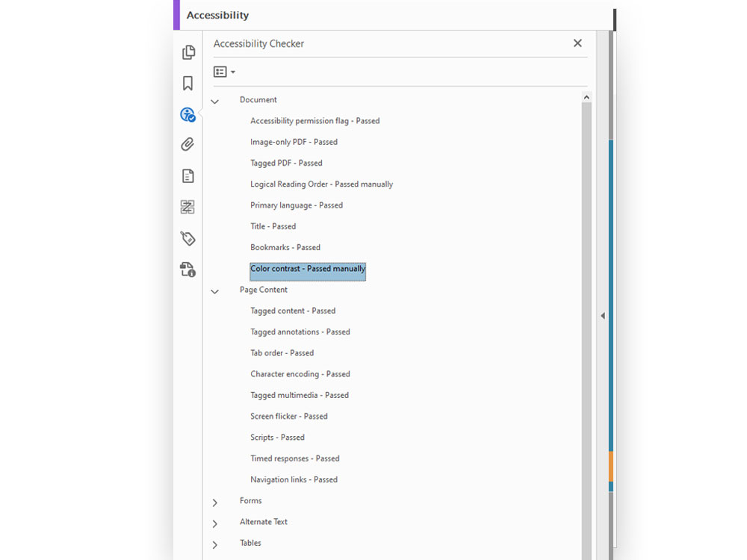Open the Accessibility Report icon
This screenshot has width=747, height=560.
[187, 270]
